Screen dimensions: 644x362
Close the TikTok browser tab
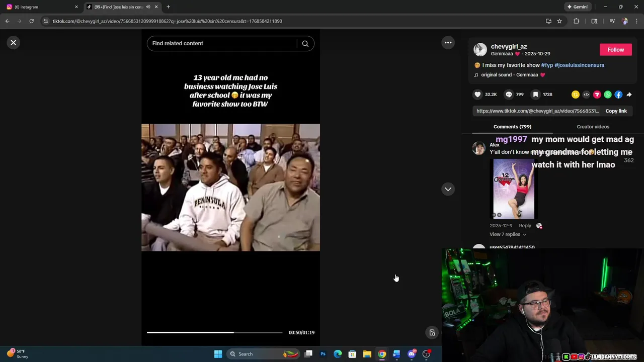[x=156, y=7]
